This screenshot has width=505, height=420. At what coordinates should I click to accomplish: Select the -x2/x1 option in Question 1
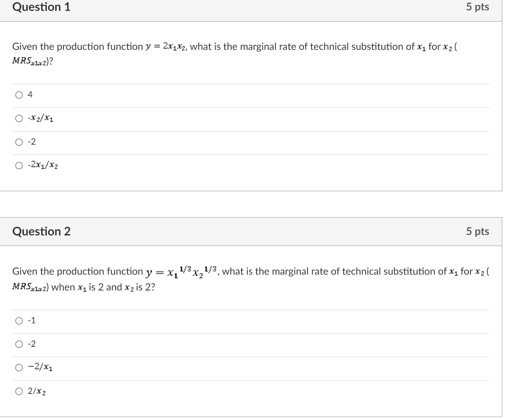[x=19, y=119]
